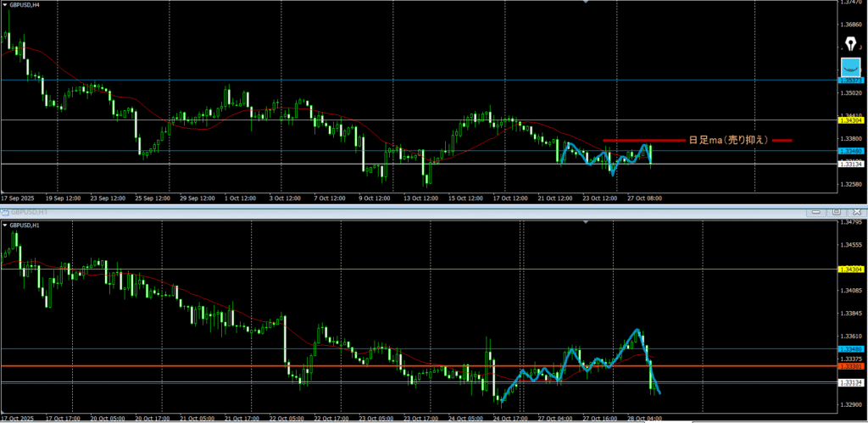Click the 1.35373 blue price label
868x423 pixels.
[x=850, y=80]
